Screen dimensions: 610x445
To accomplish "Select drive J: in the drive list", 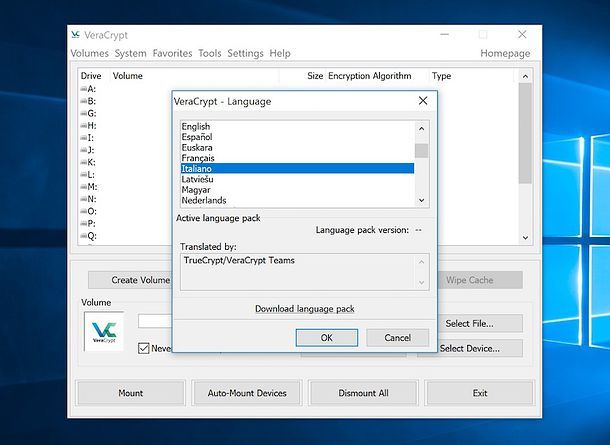I will click(x=88, y=150).
